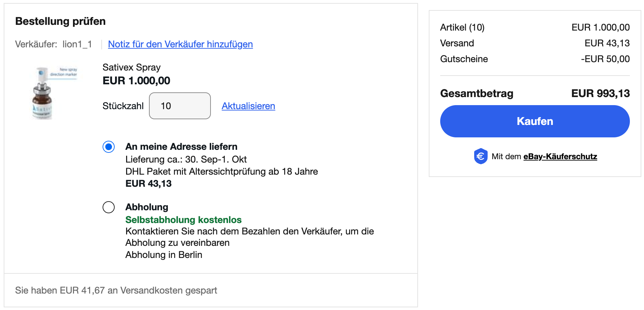Click the "Versand" label in order summary
The width and height of the screenshot is (644, 310).
click(x=457, y=43)
